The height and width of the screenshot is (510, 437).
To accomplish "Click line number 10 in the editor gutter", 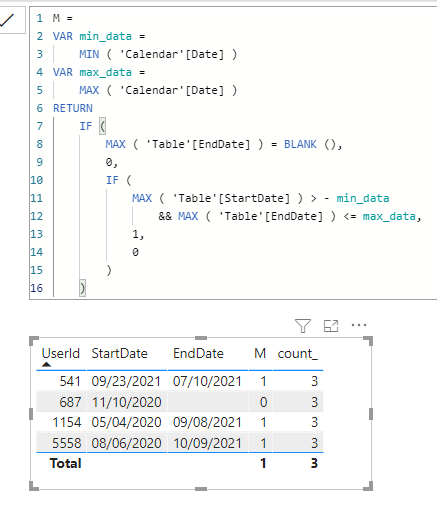I will 37,180.
